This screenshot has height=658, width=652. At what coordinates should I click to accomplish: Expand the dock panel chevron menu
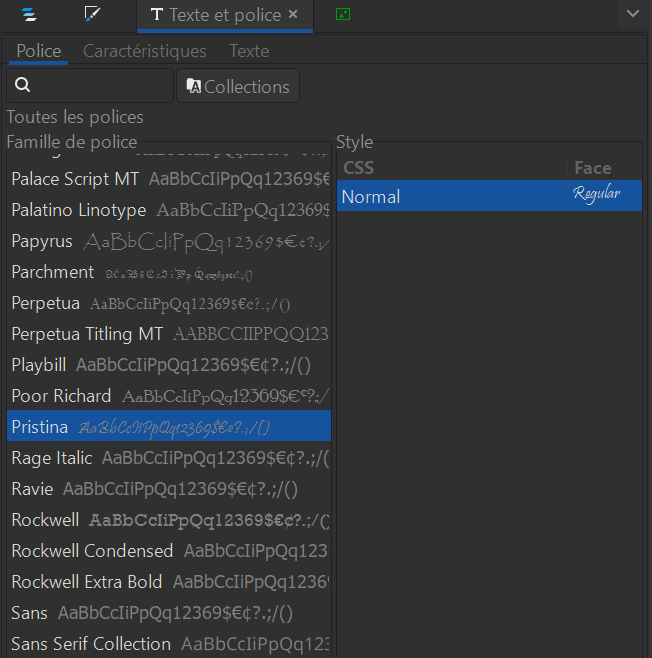click(x=631, y=14)
